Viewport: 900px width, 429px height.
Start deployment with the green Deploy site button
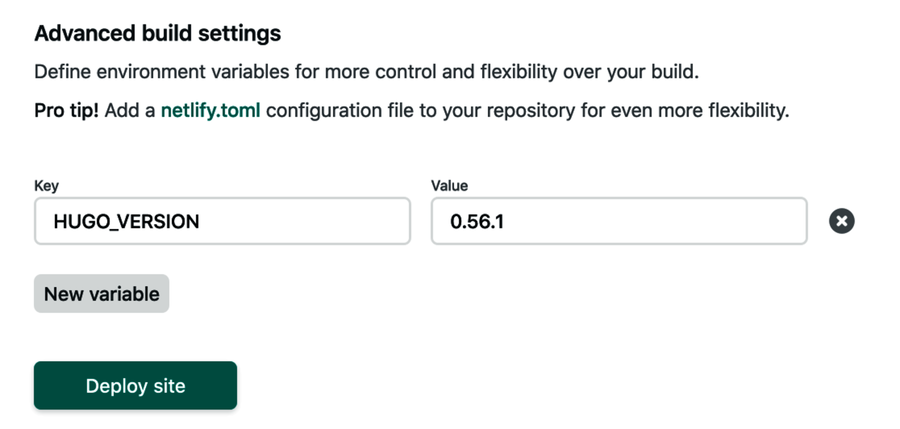(x=135, y=386)
